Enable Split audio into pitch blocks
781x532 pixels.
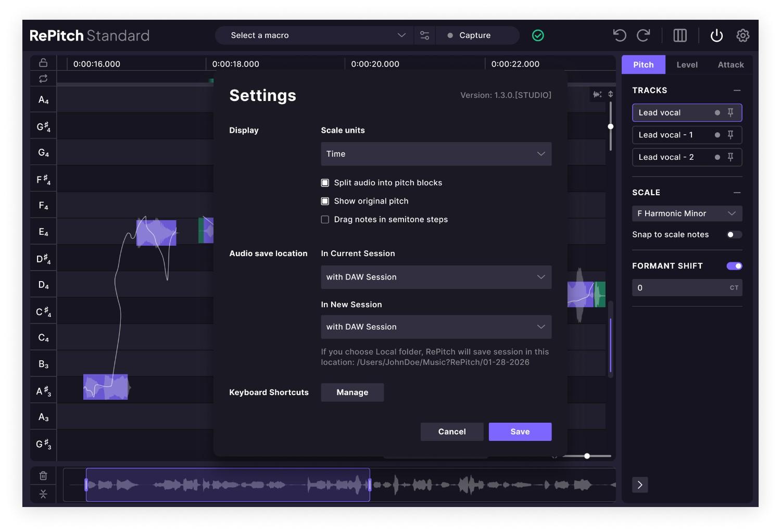[x=325, y=183]
